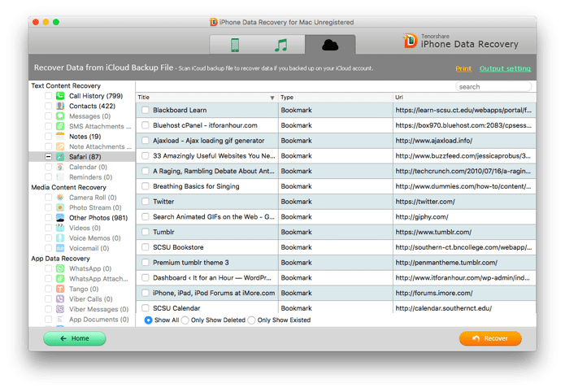Screen dimensions: 565x392
Task: Tick the Twitter bookmark row checkbox
Action: [146, 202]
